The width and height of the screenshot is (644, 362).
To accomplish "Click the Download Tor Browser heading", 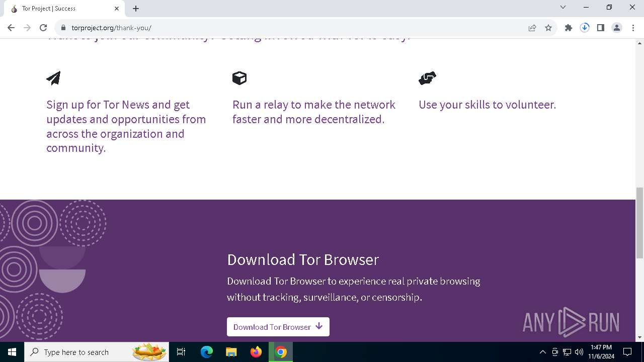I will (x=303, y=259).
